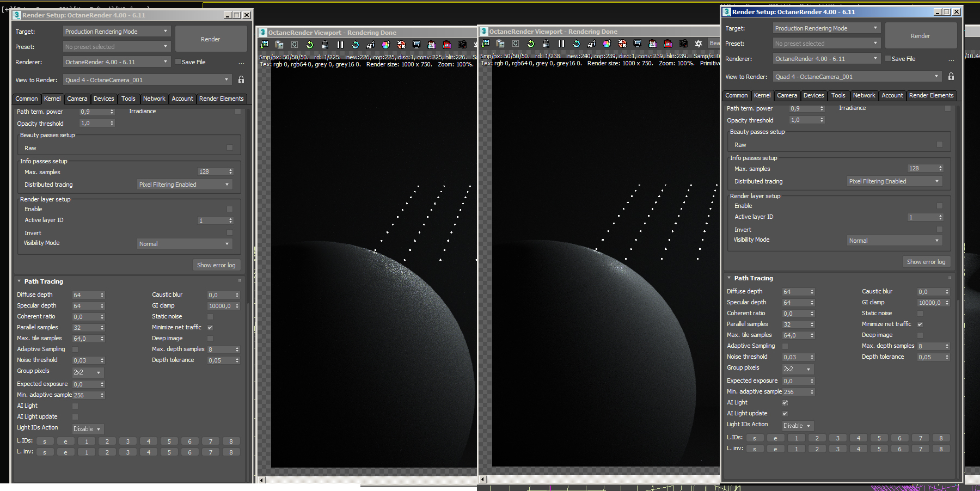The width and height of the screenshot is (980, 491).
Task: Uncheck Minimize net traffic in left Render Setup
Action: 210,328
